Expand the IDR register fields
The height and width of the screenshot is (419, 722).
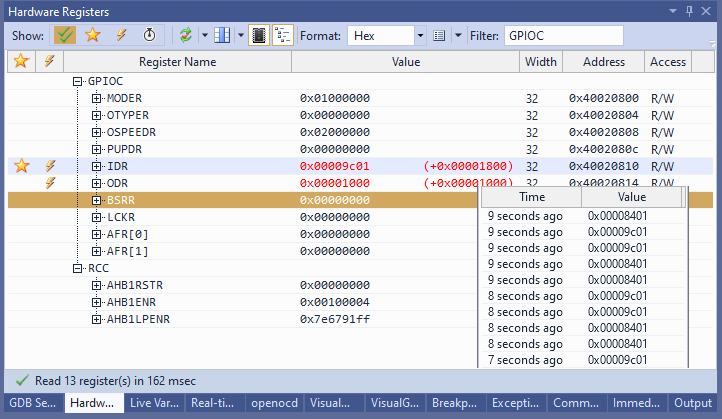[96, 166]
